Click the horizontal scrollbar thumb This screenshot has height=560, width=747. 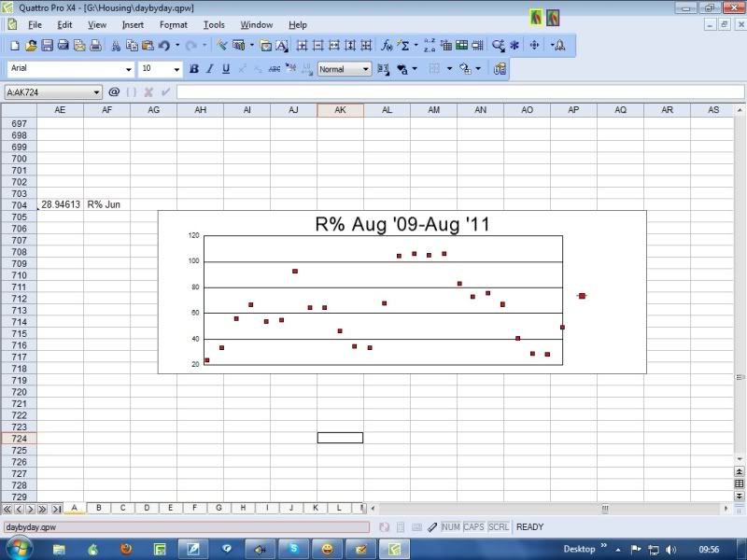click(604, 508)
